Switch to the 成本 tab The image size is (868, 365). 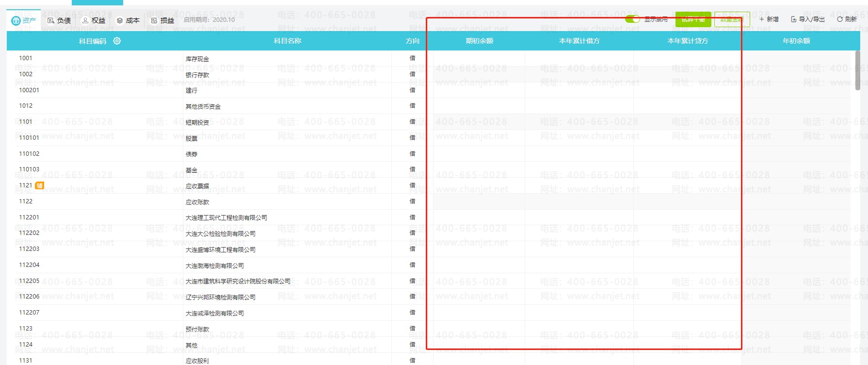click(128, 20)
